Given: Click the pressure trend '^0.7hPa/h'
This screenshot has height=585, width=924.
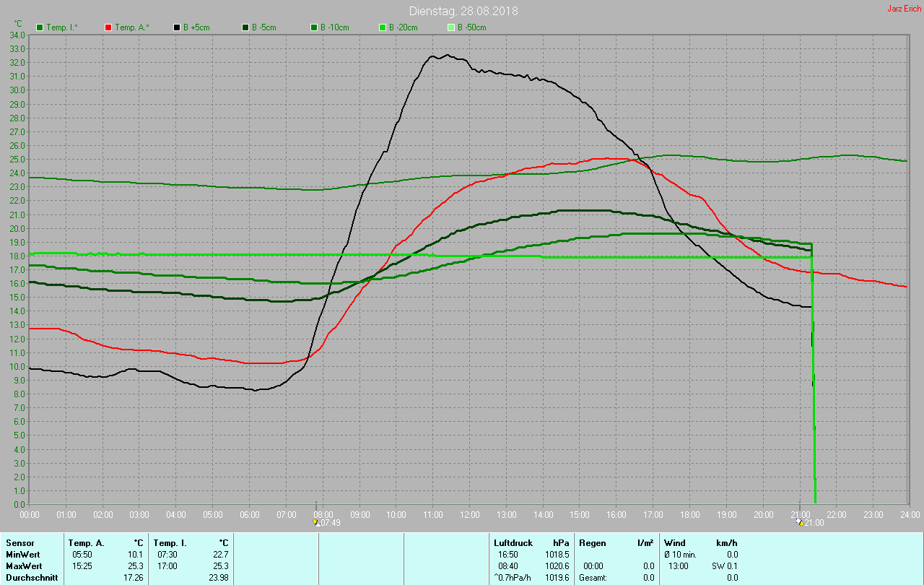Looking at the screenshot, I should [512, 577].
